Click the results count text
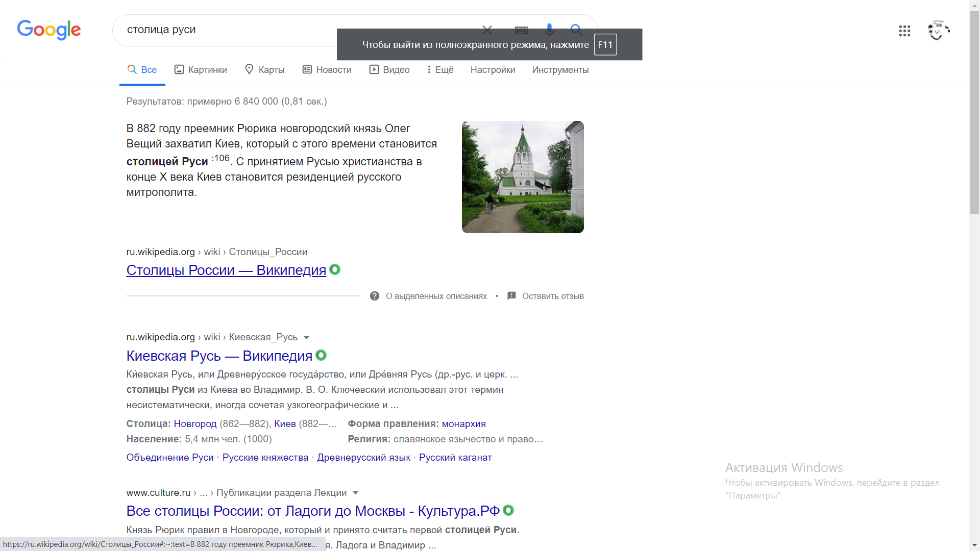Image resolution: width=980 pixels, height=551 pixels. click(227, 102)
